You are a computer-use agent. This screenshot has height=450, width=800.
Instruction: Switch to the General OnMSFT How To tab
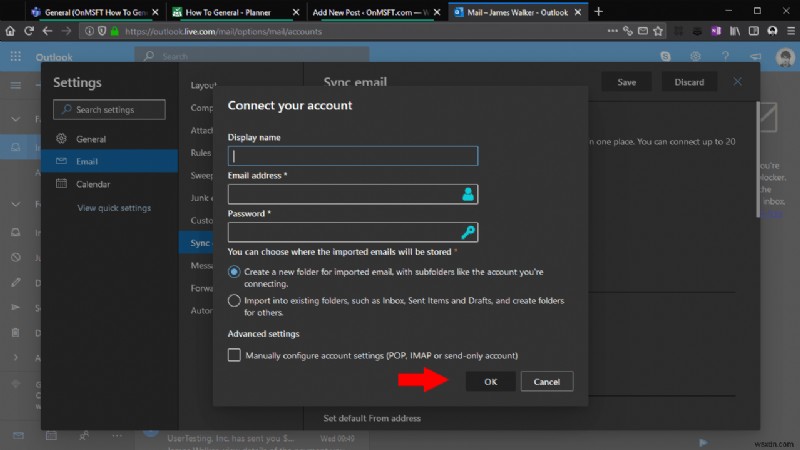pyautogui.click(x=95, y=12)
